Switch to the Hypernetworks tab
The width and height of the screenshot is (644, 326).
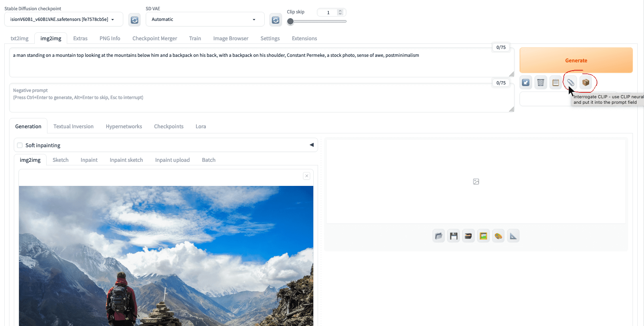[x=124, y=126]
